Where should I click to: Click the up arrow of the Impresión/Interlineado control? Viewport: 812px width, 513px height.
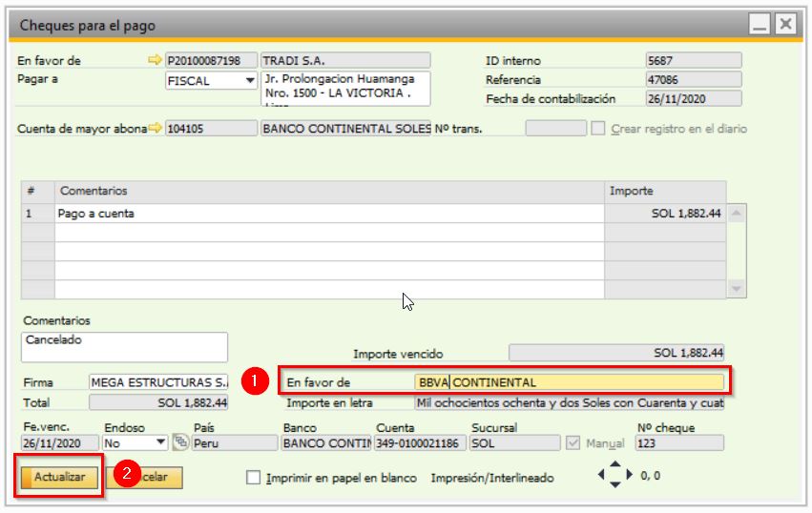(614, 465)
